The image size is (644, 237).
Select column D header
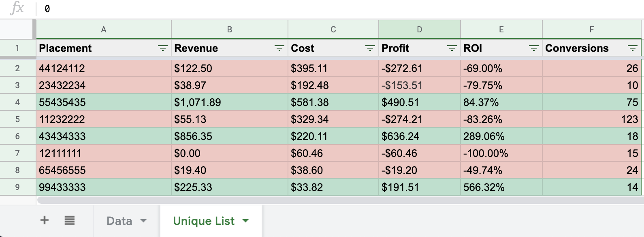(x=420, y=30)
